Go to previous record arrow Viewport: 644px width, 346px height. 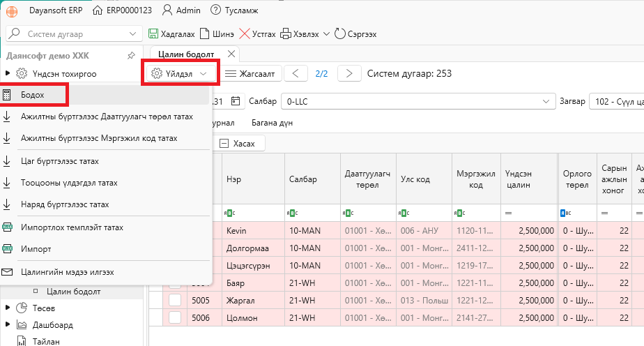[x=296, y=73]
